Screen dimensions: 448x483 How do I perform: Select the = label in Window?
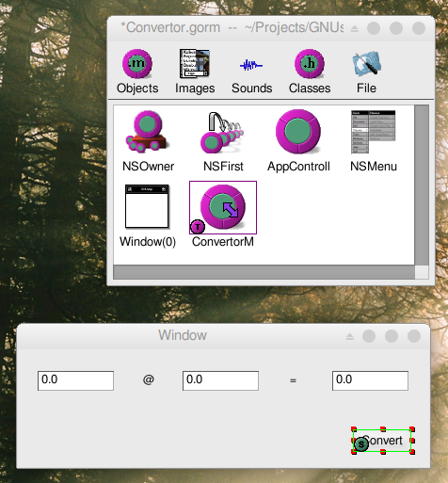293,380
